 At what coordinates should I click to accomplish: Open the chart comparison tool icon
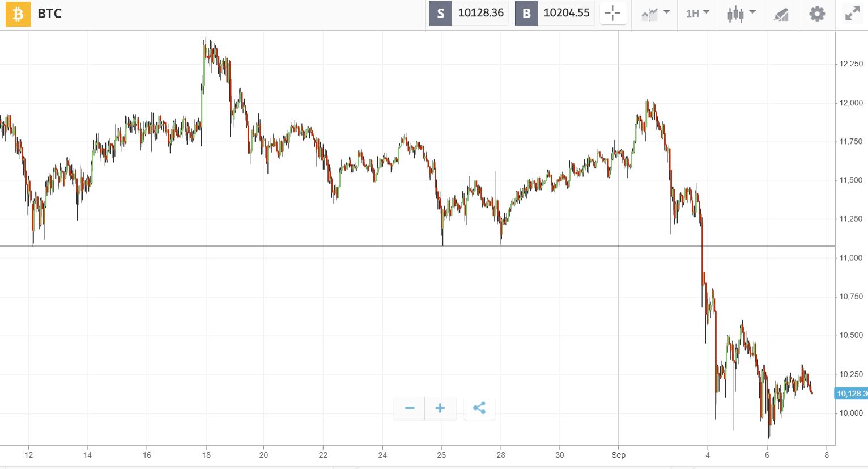650,14
